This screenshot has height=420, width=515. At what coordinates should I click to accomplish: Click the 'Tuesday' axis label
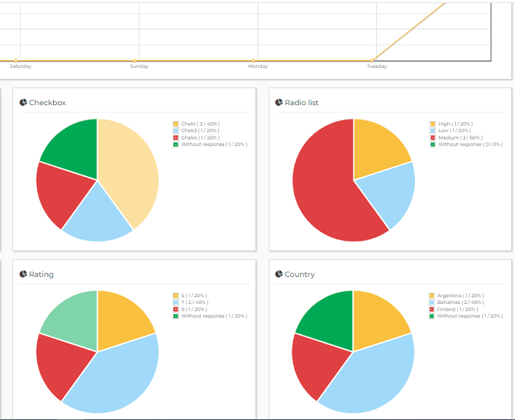coord(377,66)
